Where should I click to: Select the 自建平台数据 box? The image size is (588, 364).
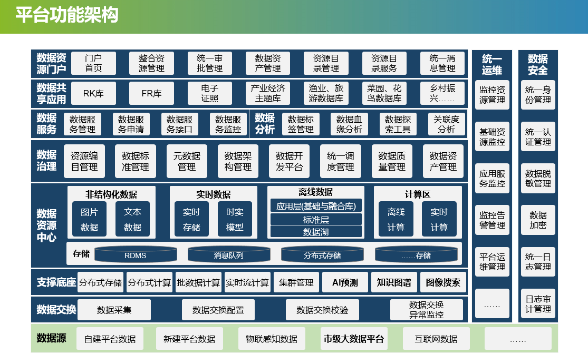[x=110, y=339]
